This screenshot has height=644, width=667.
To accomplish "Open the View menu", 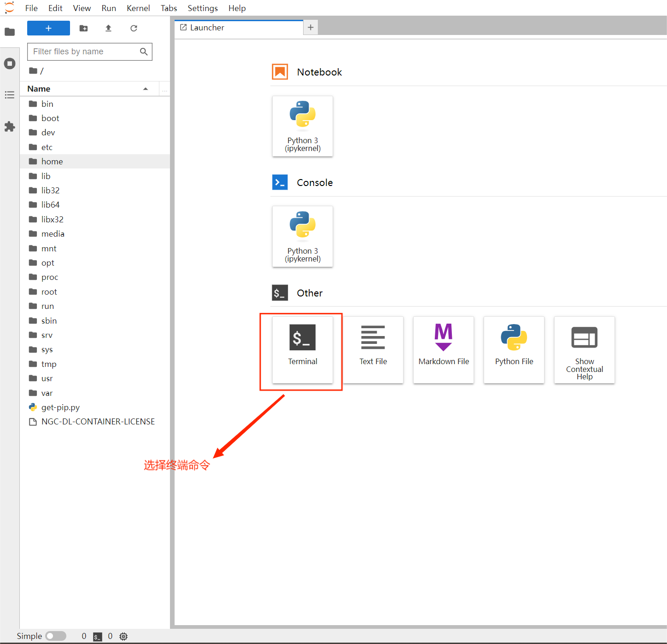I will point(82,8).
